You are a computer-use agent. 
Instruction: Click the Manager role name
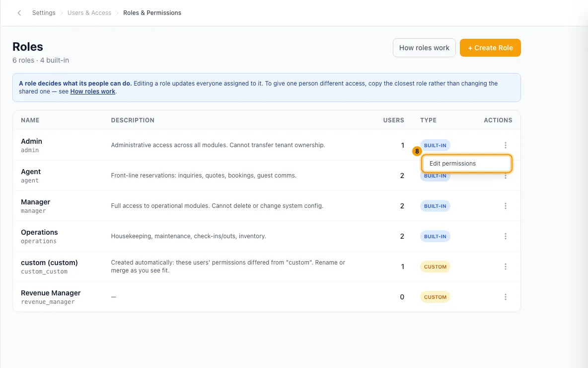tap(36, 202)
